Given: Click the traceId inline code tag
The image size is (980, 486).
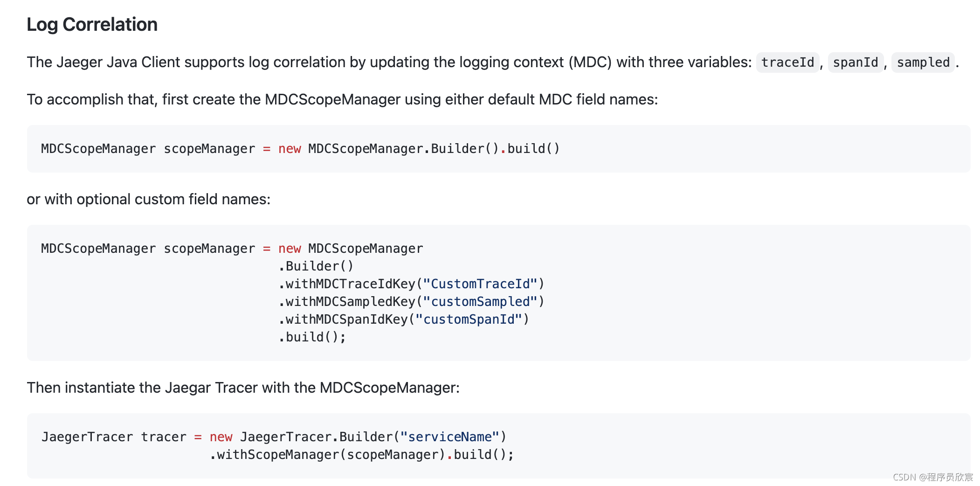Looking at the screenshot, I should click(787, 62).
